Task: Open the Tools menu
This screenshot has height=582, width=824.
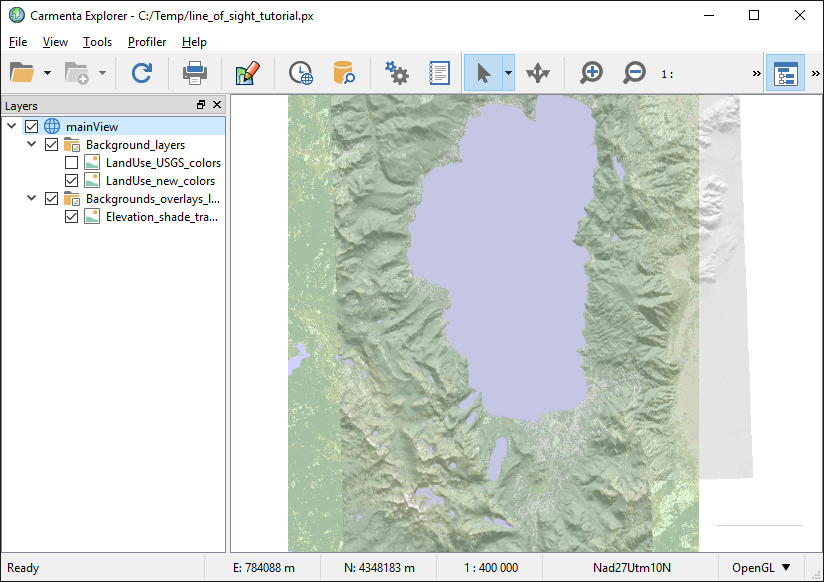Action: 97,42
